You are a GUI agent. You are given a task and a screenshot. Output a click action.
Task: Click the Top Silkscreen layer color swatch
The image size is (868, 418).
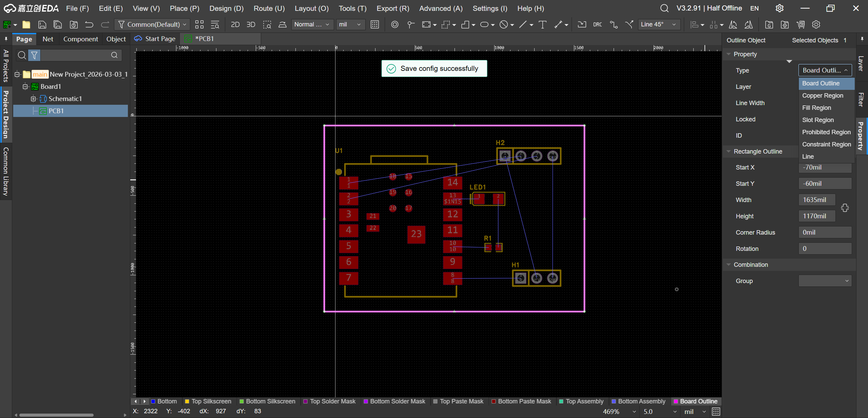[187, 401]
